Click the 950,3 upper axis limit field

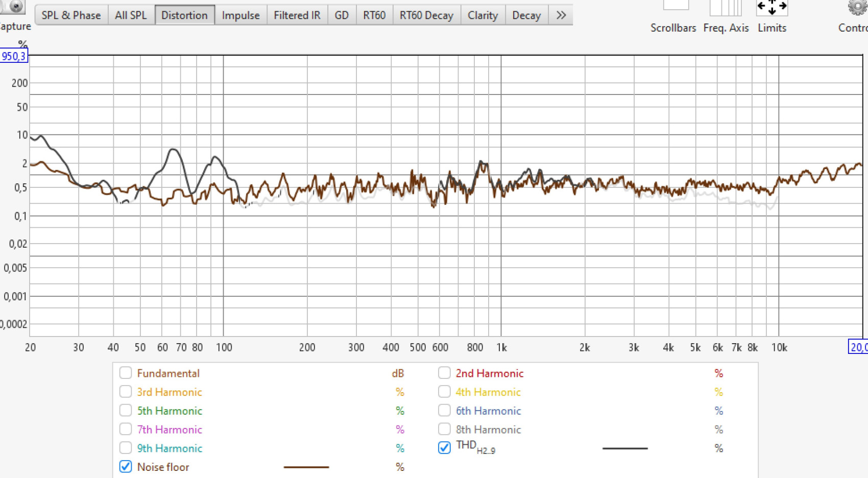(x=14, y=56)
